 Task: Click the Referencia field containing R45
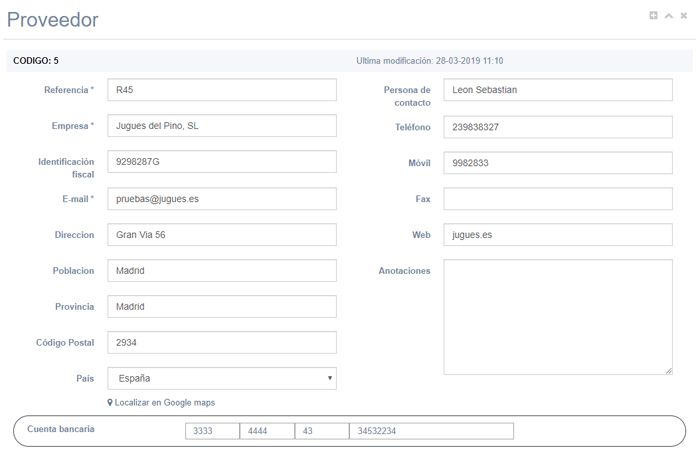(221, 90)
